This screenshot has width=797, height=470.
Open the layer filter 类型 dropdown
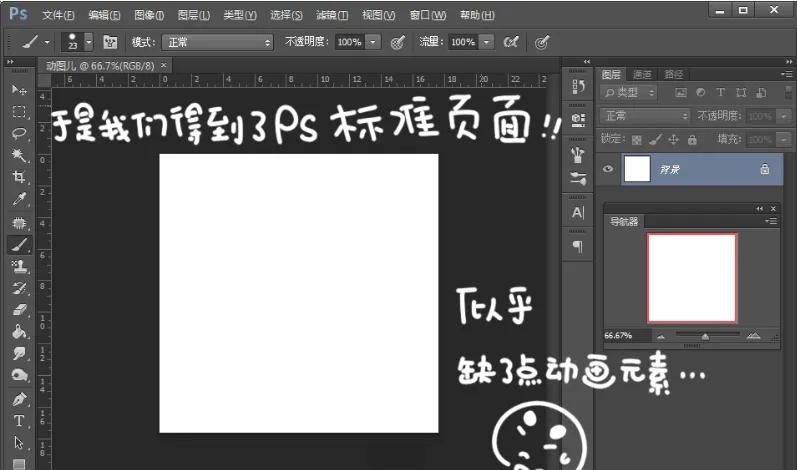click(x=628, y=92)
